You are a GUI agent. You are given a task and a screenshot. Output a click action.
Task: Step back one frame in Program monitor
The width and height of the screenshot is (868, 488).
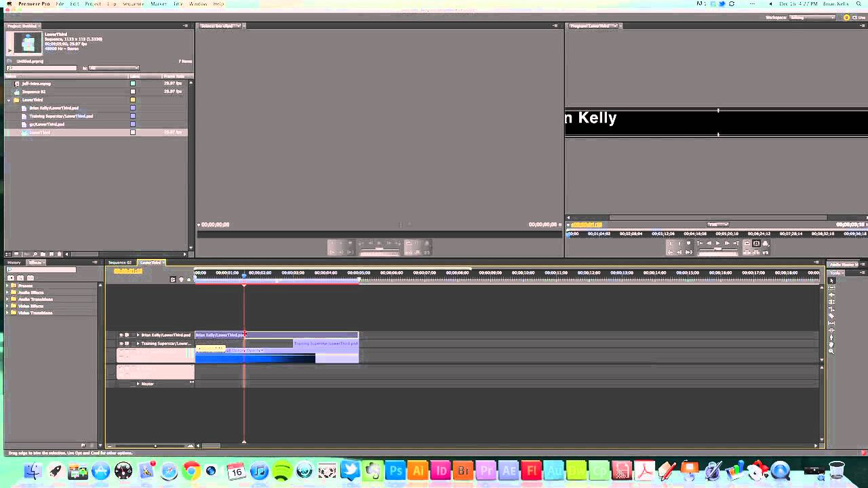pyautogui.click(x=709, y=243)
